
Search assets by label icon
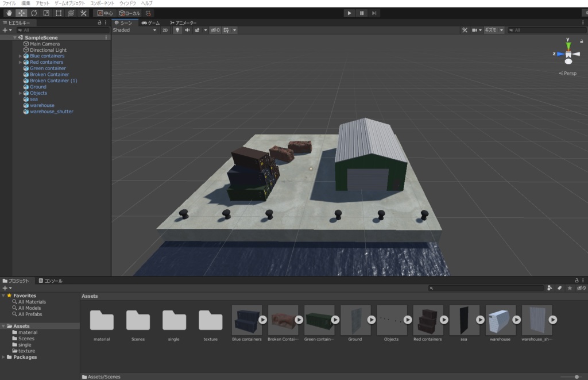[559, 288]
